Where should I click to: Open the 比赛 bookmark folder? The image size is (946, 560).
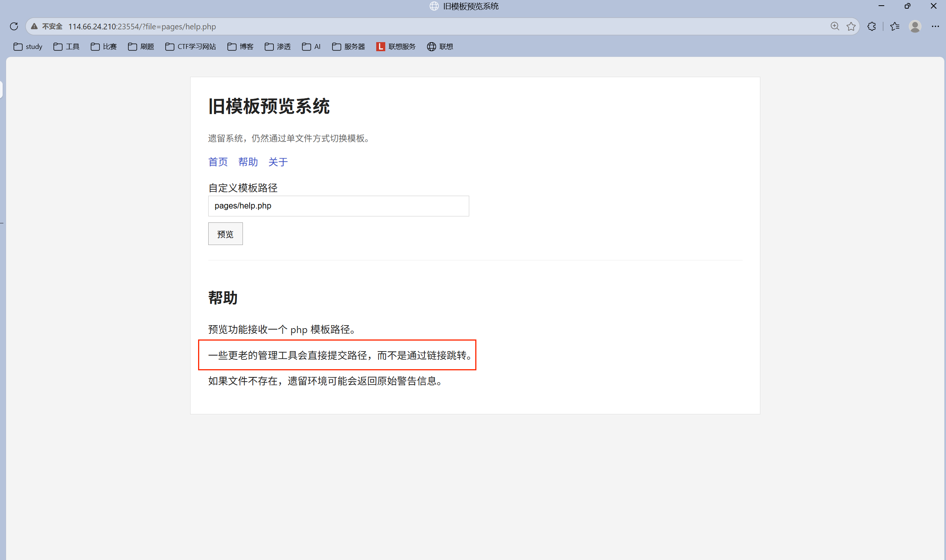coord(104,46)
